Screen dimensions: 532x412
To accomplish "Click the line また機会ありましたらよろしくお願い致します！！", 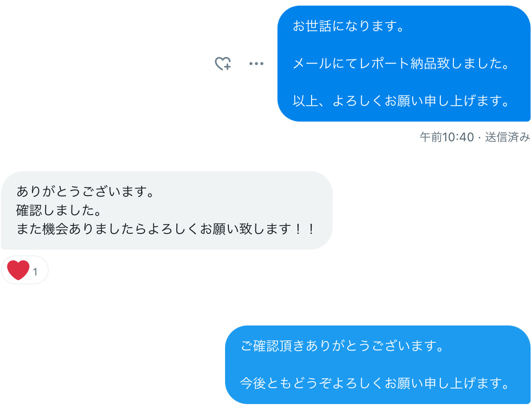I will point(166,229).
